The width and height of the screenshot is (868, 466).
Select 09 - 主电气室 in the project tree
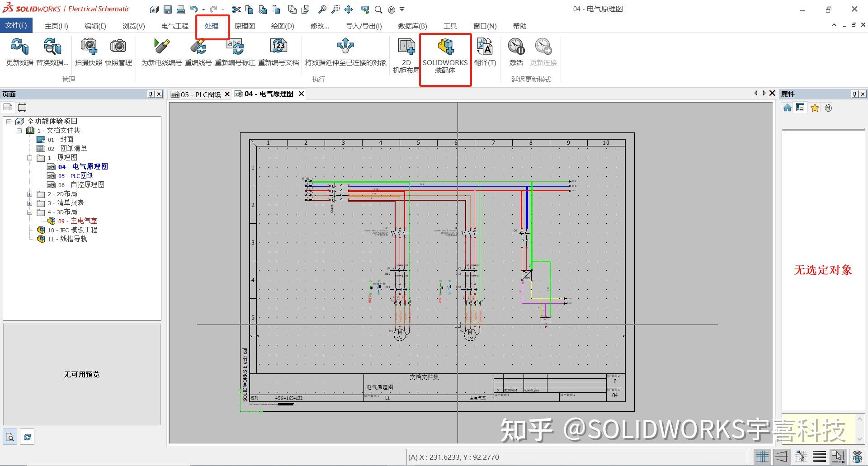pyautogui.click(x=77, y=221)
